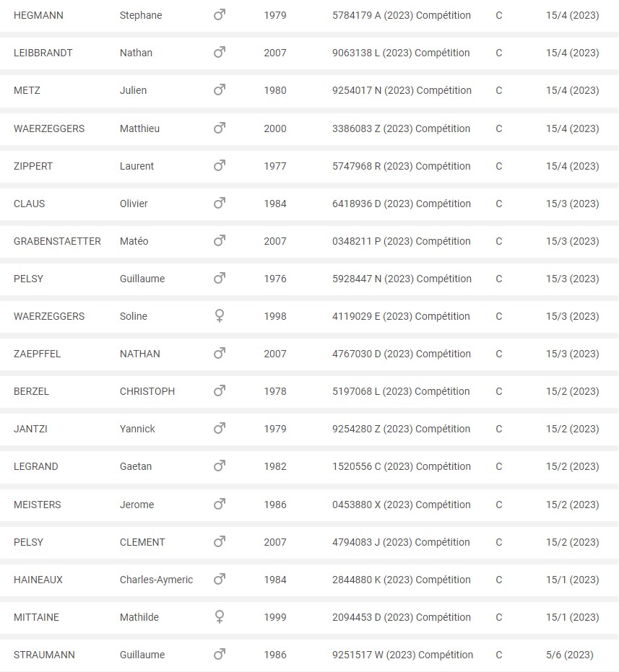Click the male icon in the LEGRAND Gaetan row
The width and height of the screenshot is (619, 672).
coord(219,466)
